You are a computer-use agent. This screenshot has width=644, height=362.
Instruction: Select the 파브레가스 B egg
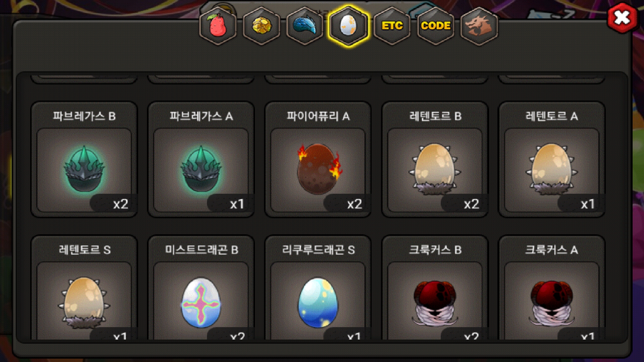[x=84, y=160]
